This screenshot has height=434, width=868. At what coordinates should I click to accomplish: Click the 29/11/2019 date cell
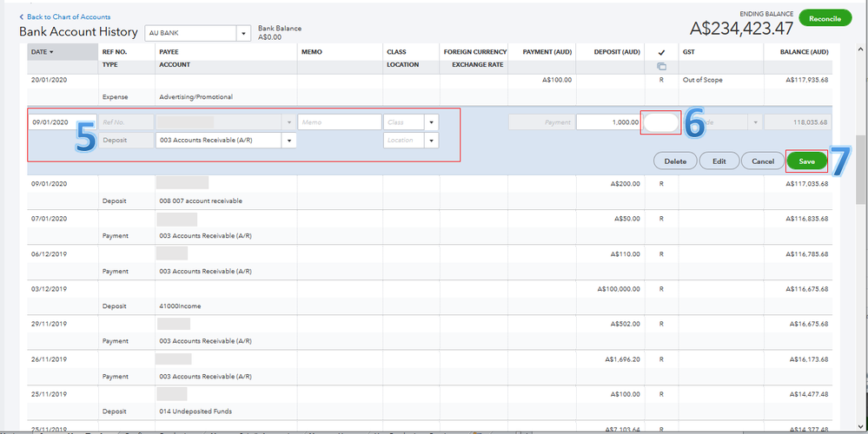[50, 324]
